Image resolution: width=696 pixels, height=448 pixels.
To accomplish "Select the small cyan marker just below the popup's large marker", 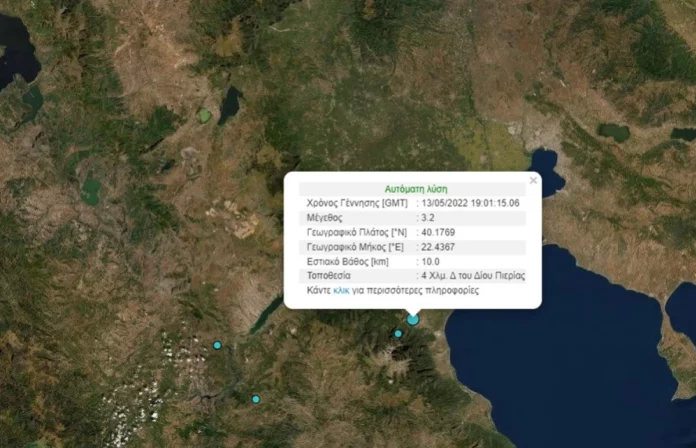I will (398, 334).
